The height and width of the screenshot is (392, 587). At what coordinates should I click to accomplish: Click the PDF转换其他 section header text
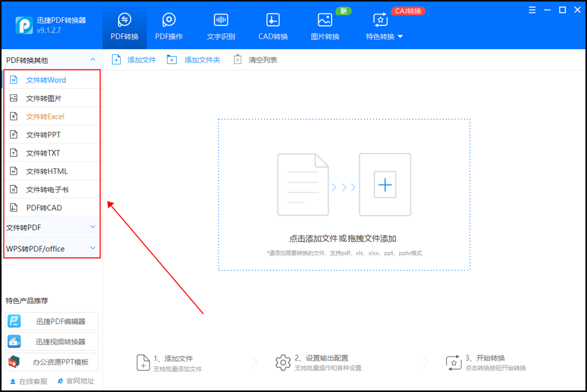coord(27,60)
